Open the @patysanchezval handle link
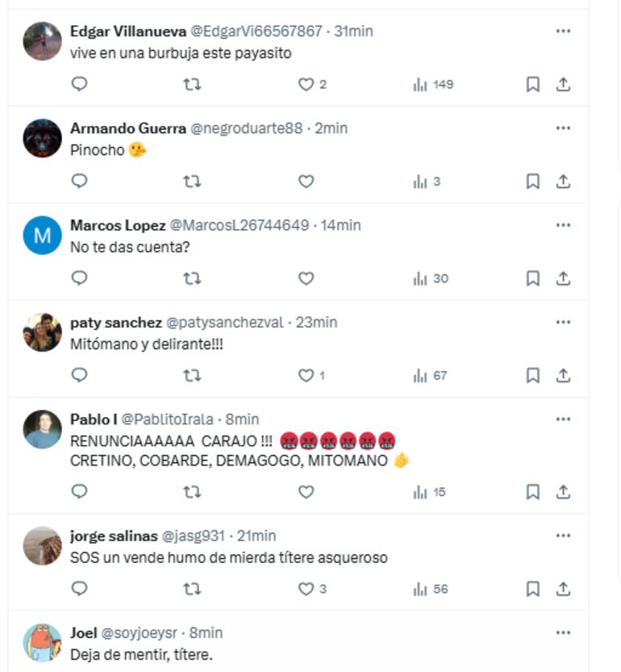This screenshot has height=672, width=621. tap(224, 322)
